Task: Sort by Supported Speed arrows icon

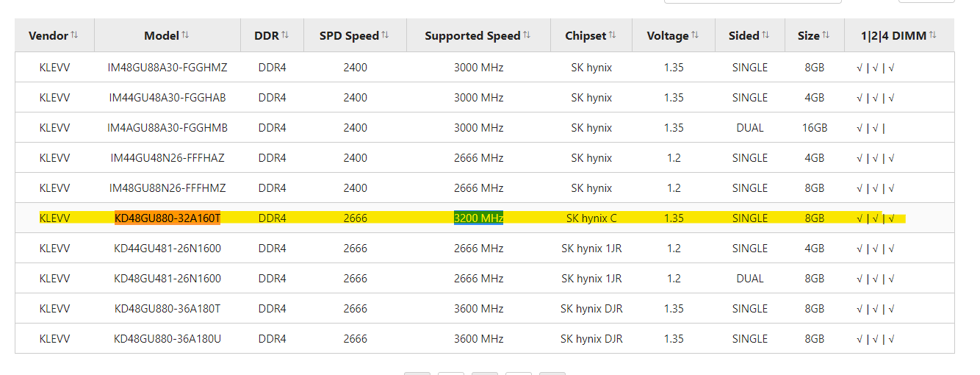Action: tap(526, 35)
